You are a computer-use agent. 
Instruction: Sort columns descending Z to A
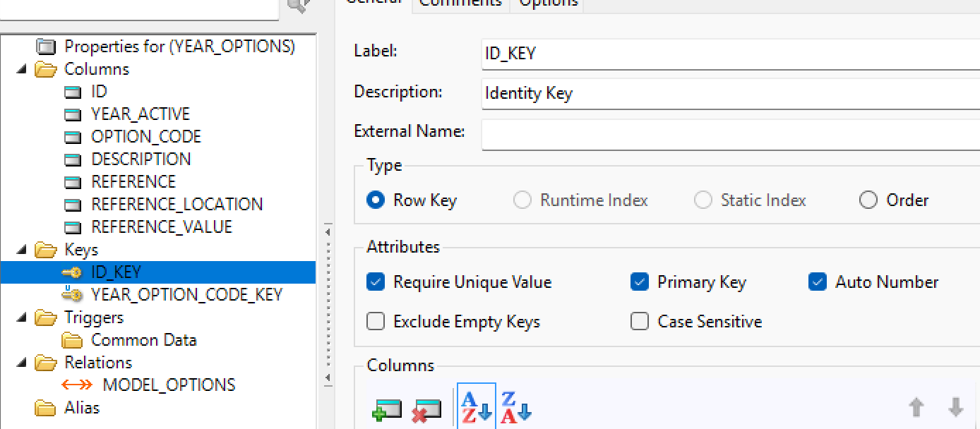pos(516,406)
